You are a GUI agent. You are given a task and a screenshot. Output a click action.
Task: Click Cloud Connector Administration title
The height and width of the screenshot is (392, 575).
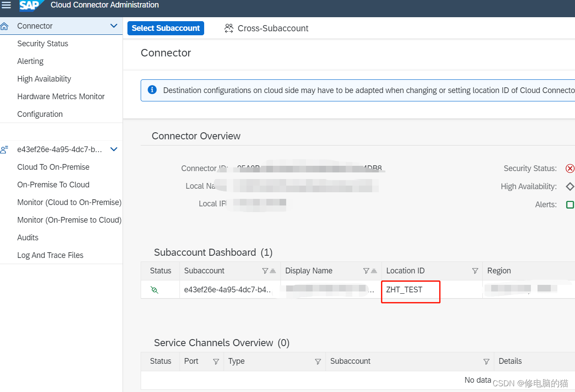[105, 5]
